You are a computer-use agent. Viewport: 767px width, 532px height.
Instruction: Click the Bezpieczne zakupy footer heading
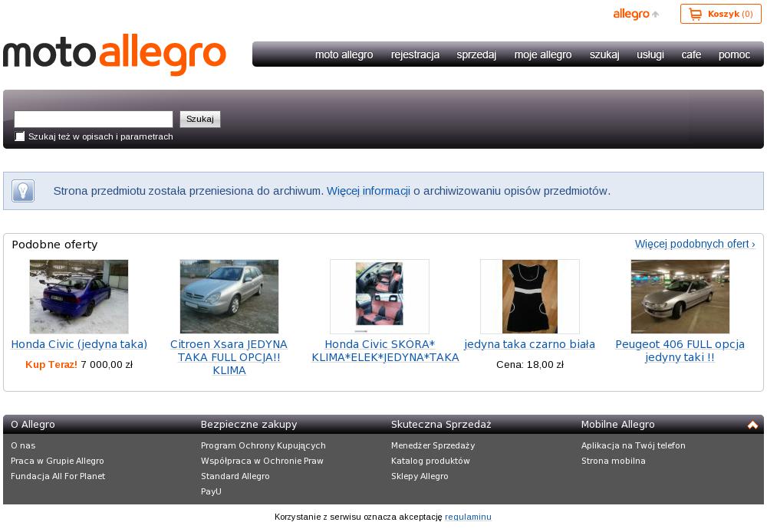click(249, 425)
